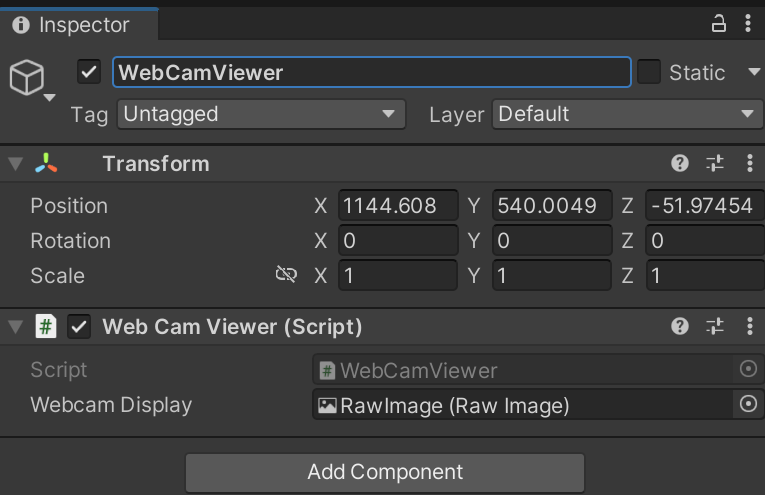Open Transform component help reference
Viewport: 765px width, 495px height.
[680, 163]
